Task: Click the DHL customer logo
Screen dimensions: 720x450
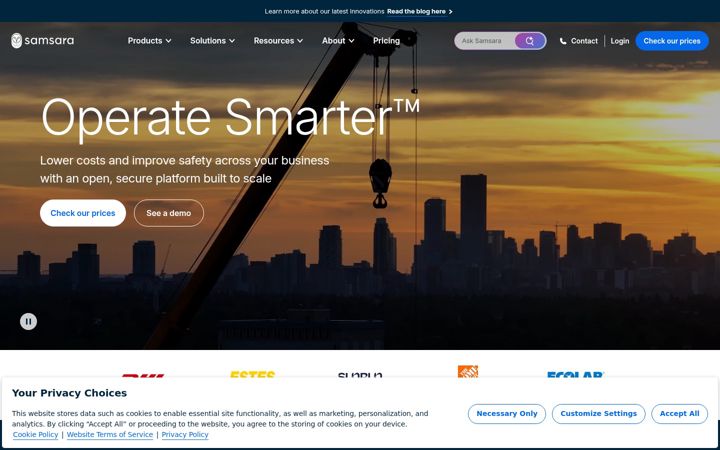Action: pyautogui.click(x=143, y=375)
